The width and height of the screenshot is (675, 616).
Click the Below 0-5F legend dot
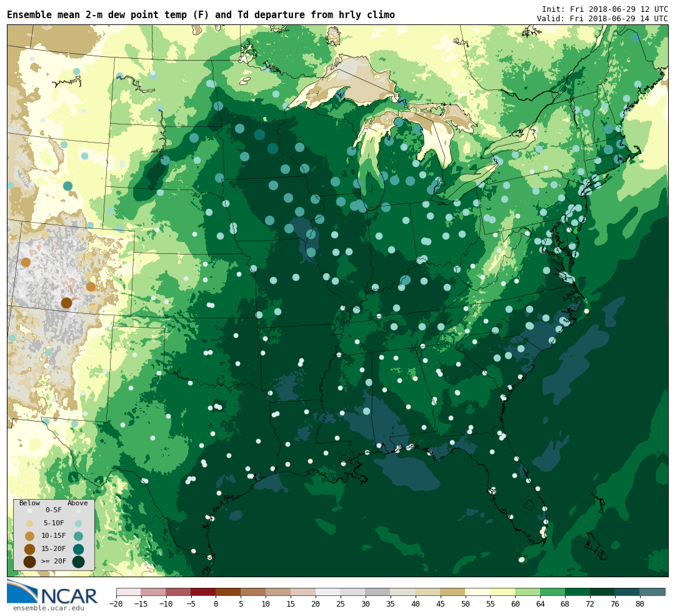click(x=29, y=511)
